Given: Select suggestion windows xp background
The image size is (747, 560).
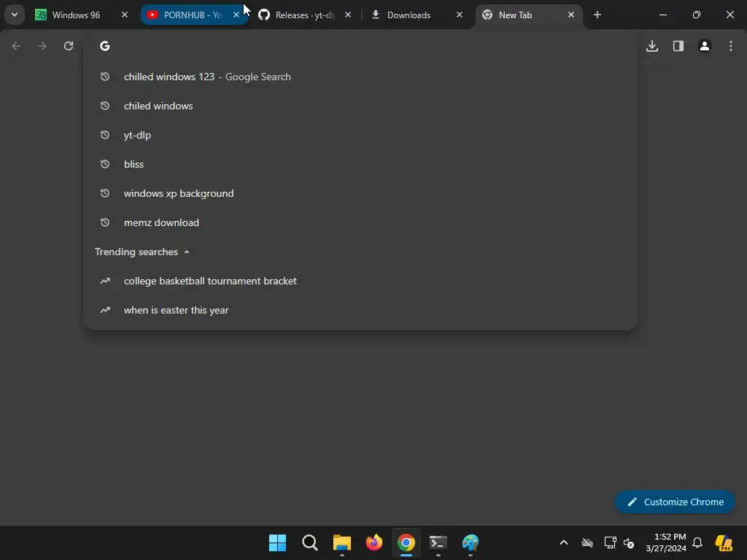Looking at the screenshot, I should click(x=360, y=193).
